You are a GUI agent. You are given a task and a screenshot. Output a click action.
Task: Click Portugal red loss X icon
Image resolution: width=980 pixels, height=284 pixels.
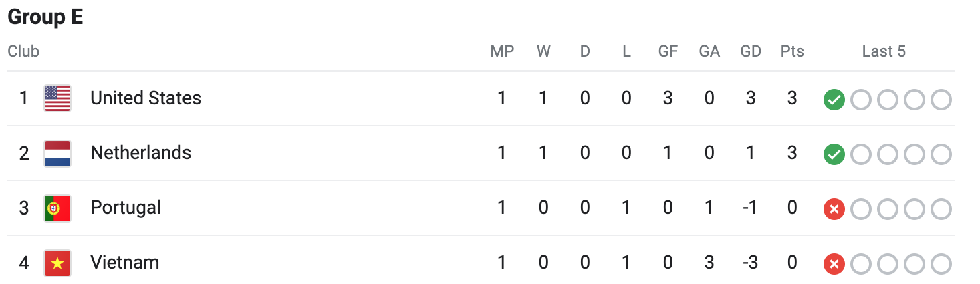[834, 209]
